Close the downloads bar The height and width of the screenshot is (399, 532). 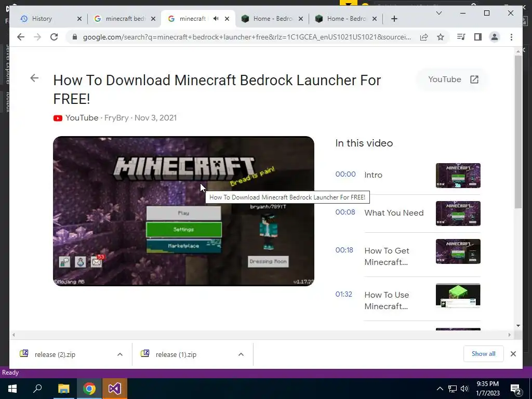coord(513,353)
